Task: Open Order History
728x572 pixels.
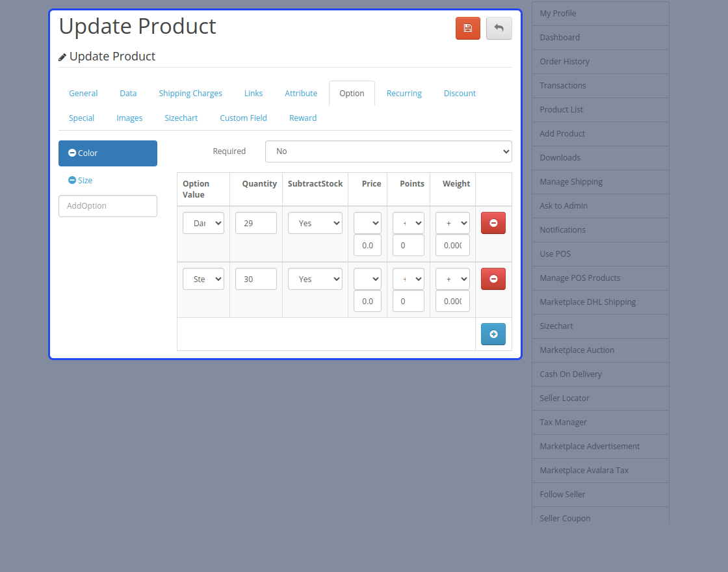Action: 601,62
